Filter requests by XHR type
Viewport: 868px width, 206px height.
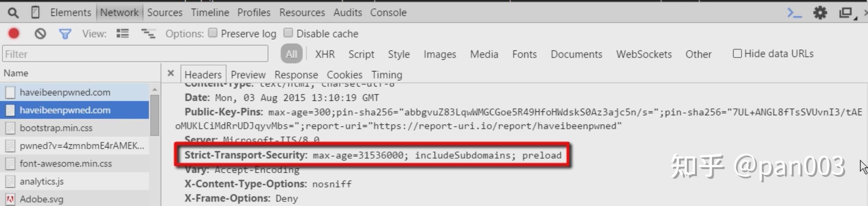pos(325,54)
